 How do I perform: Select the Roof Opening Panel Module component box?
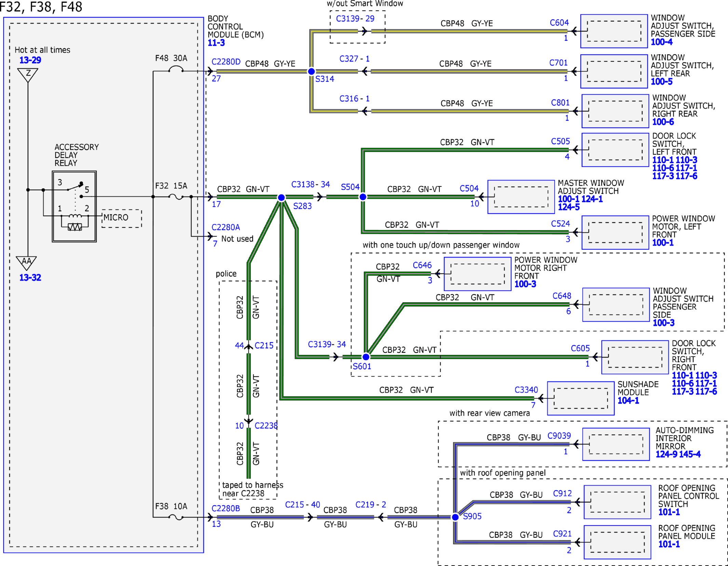click(x=617, y=542)
